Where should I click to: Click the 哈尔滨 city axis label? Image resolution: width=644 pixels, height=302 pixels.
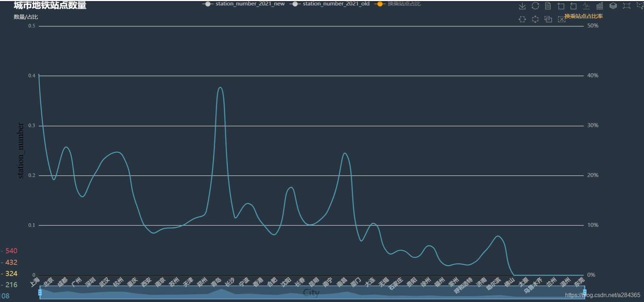(494, 284)
